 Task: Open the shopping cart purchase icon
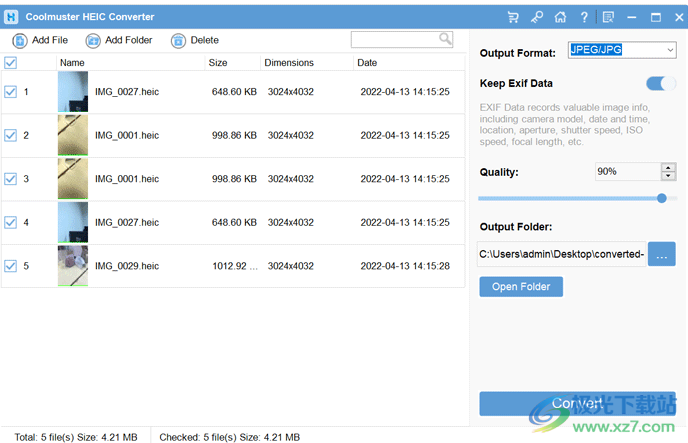(x=513, y=17)
